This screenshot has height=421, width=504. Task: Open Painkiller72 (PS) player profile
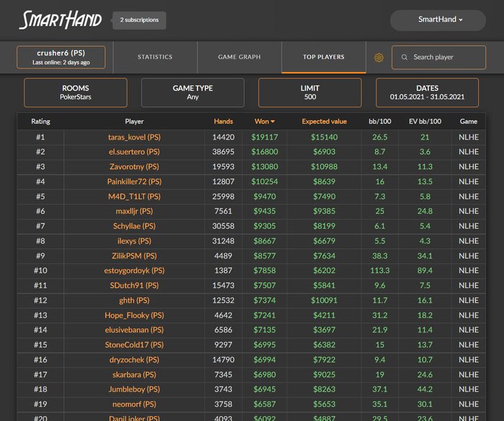tap(134, 182)
